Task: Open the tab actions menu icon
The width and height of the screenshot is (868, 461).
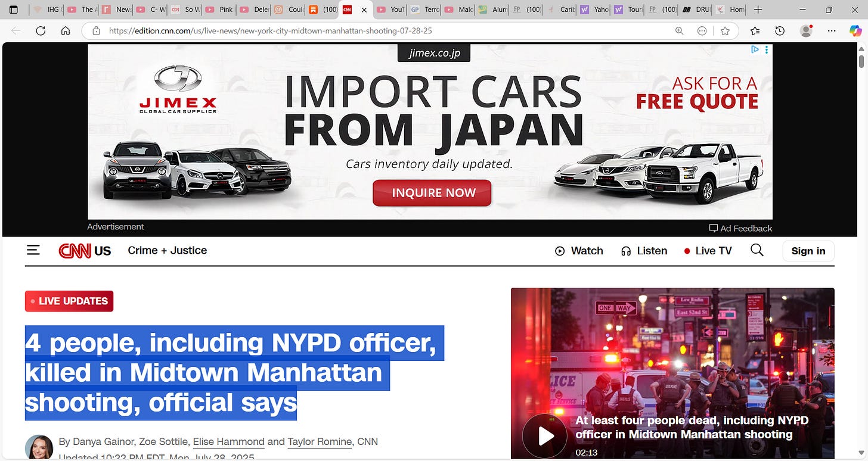Action: 14,10
